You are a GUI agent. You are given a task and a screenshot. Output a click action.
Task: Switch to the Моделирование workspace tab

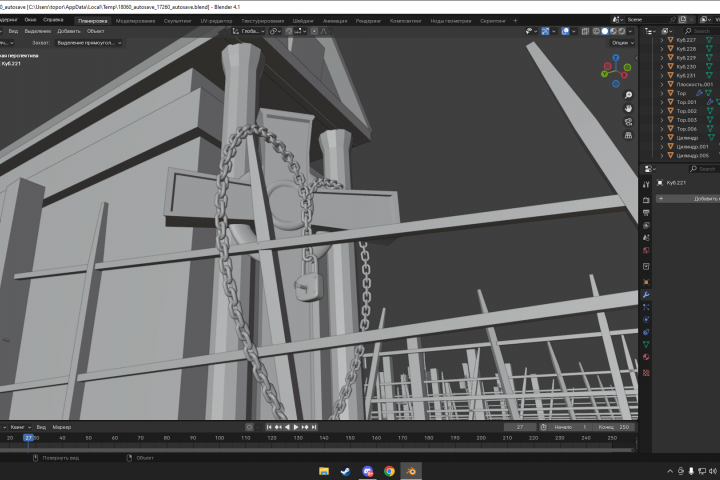point(135,21)
